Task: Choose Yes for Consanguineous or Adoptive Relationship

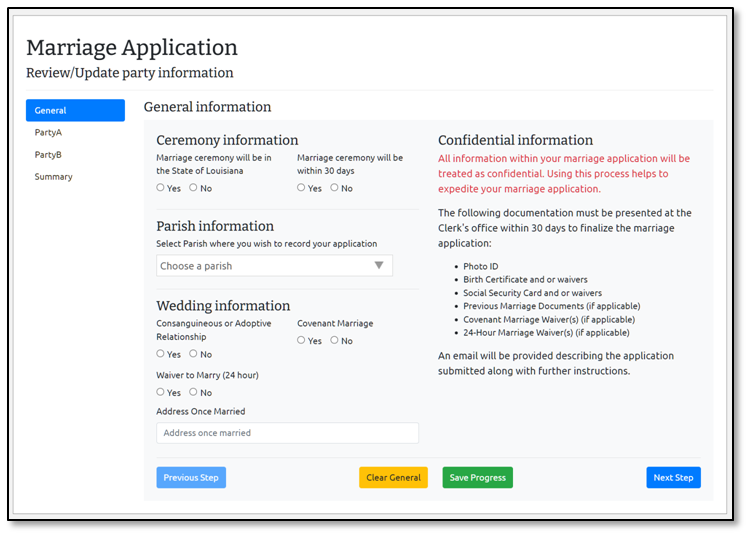Action: [x=161, y=354]
